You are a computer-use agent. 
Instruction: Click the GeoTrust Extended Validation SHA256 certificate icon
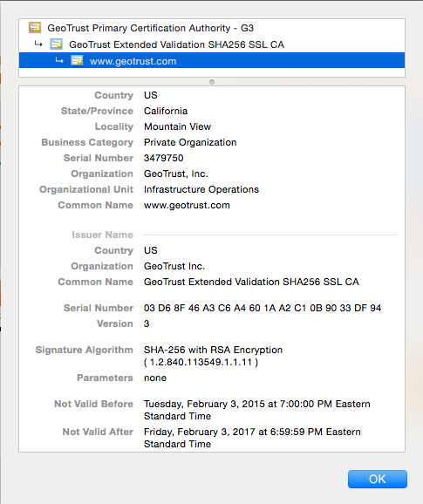pos(56,44)
